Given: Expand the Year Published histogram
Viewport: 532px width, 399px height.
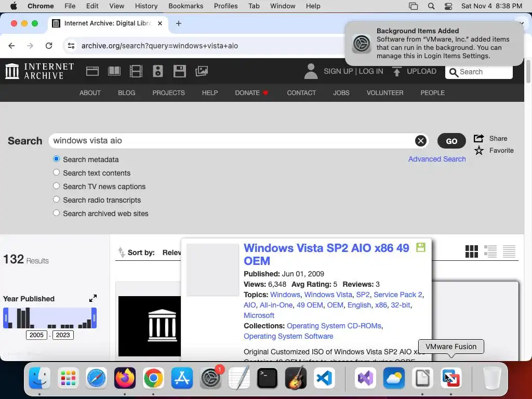Looking at the screenshot, I should [93, 298].
